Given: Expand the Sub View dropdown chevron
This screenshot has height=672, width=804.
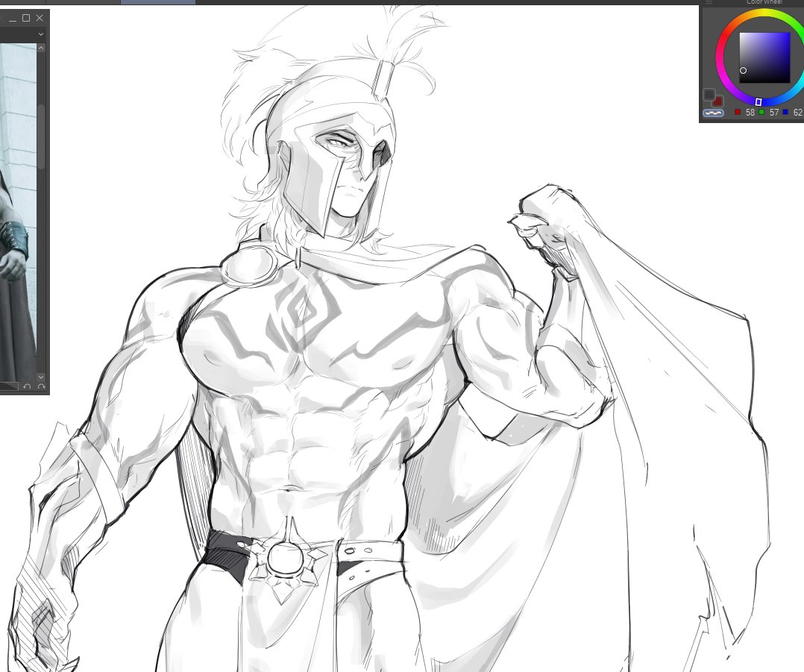Looking at the screenshot, I should [41, 34].
